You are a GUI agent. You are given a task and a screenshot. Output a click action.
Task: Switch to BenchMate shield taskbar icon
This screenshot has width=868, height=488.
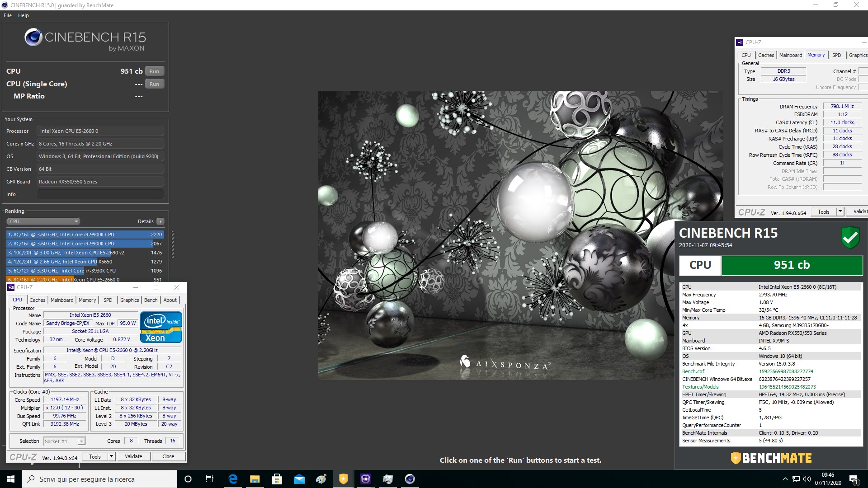pyautogui.click(x=344, y=479)
